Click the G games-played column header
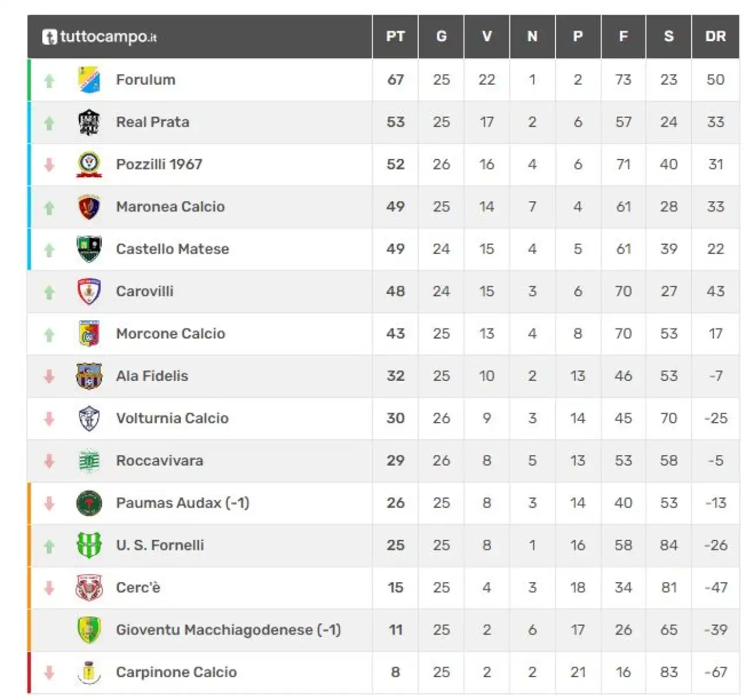754x700 pixels. pos(441,37)
